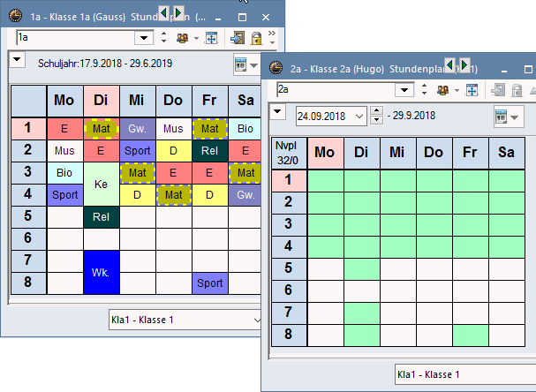Screen dimensions: 536x392
Task: Click the calendar icon in the 2a window
Action: (x=502, y=117)
